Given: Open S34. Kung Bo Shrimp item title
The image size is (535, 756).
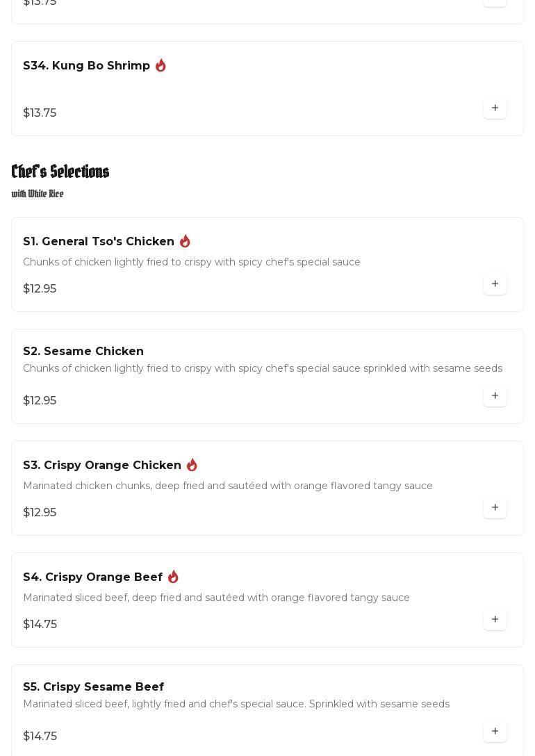Looking at the screenshot, I should click(86, 65).
